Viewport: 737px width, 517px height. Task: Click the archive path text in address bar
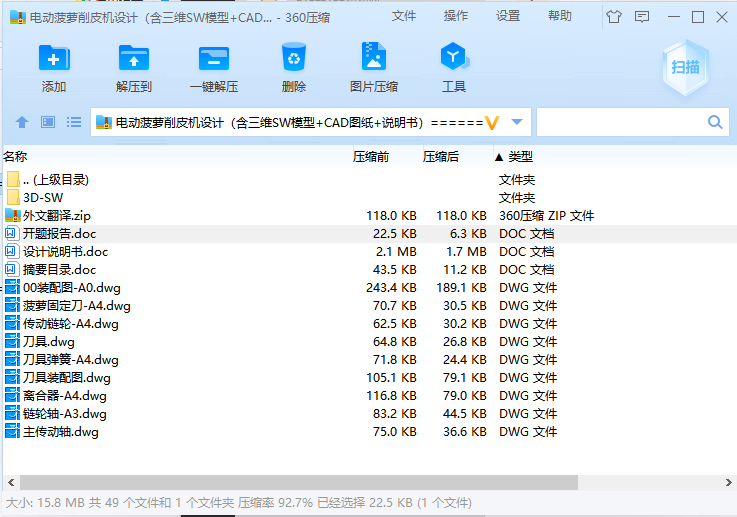pos(299,123)
